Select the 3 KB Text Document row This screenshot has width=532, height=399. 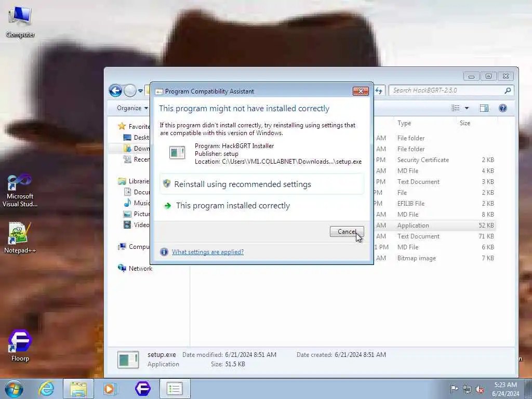click(435, 182)
